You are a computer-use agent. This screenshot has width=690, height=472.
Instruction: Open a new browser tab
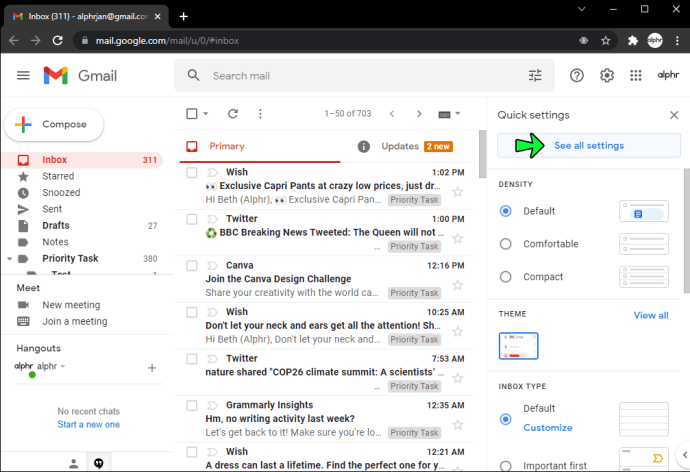184,16
